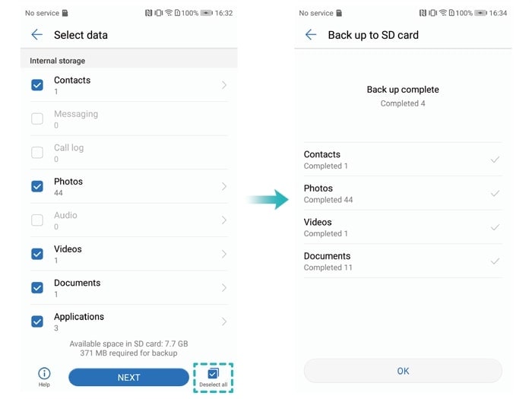
Task: Go back from Select data screen
Action: 36,35
